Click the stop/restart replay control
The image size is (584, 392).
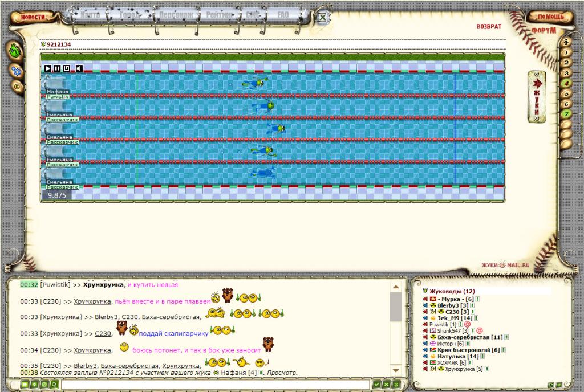click(67, 68)
